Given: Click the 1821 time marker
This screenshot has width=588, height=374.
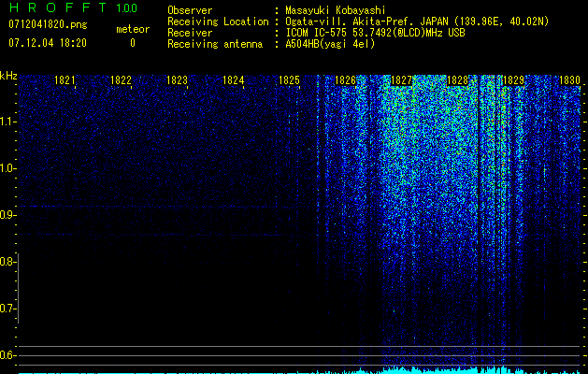Looking at the screenshot, I should (65, 80).
